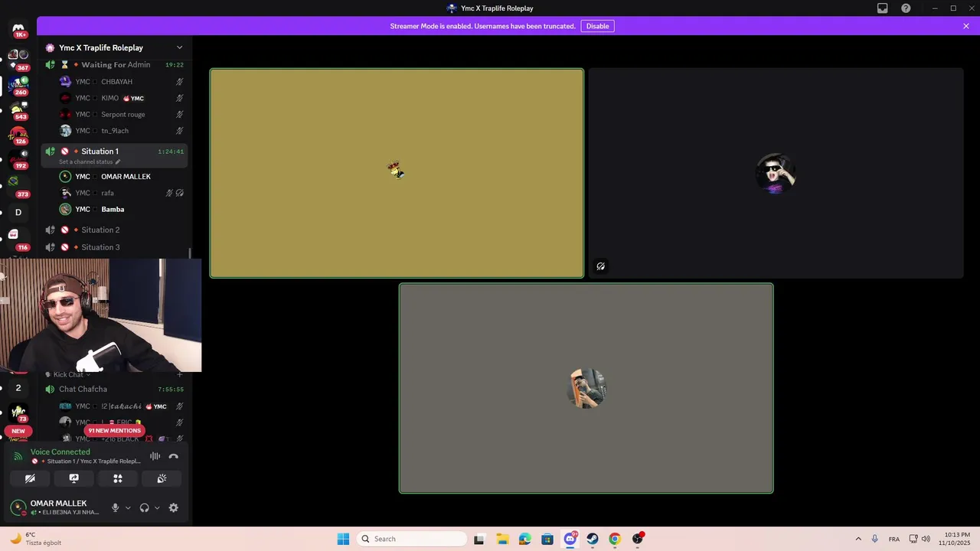
Task: Open File Explorer from the taskbar
Action: click(502, 539)
